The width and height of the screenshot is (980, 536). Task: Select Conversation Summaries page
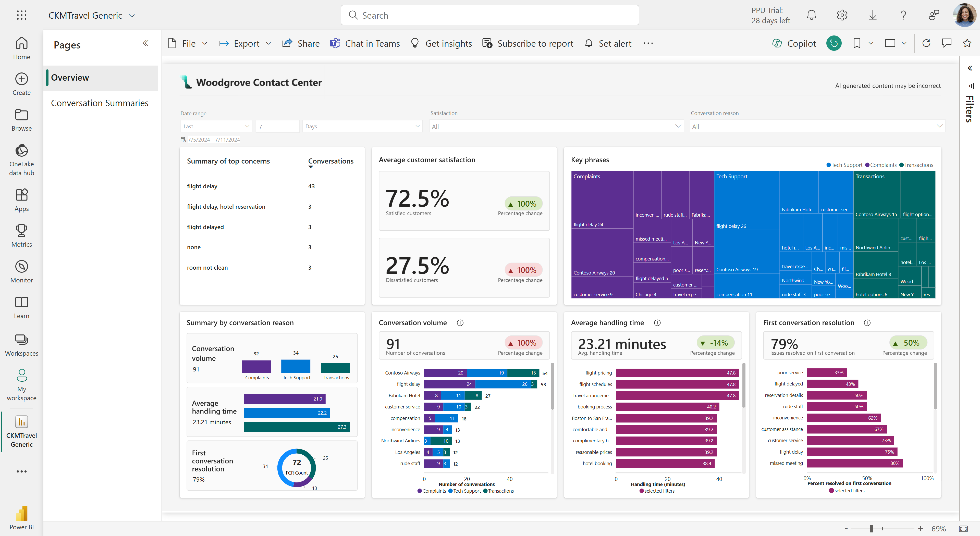[x=100, y=103]
